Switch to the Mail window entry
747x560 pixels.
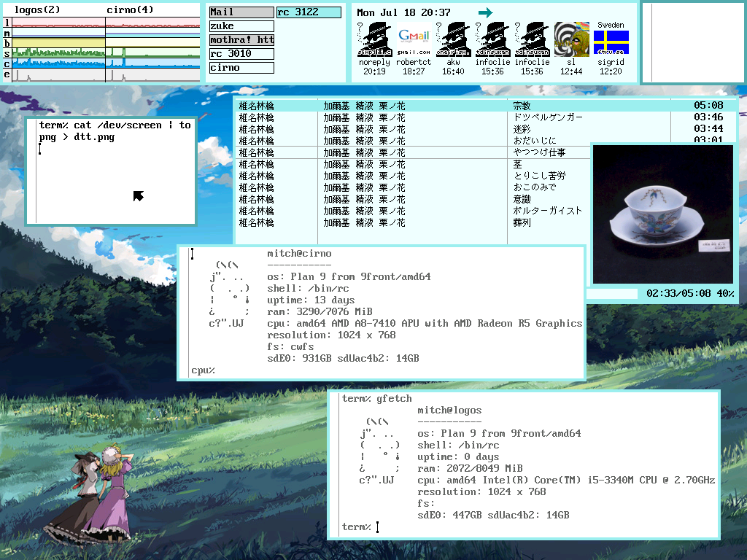pyautogui.click(x=241, y=12)
